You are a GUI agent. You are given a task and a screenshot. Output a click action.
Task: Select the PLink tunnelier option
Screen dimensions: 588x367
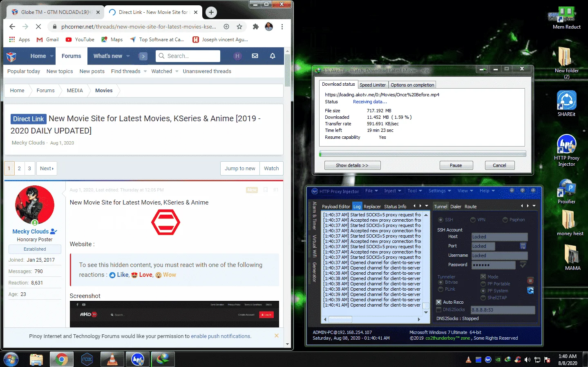[x=440, y=289]
